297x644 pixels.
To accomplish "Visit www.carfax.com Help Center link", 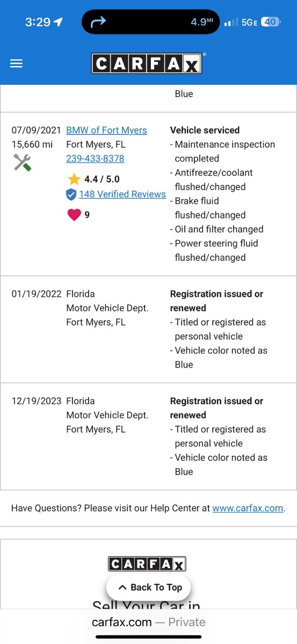I will (248, 508).
